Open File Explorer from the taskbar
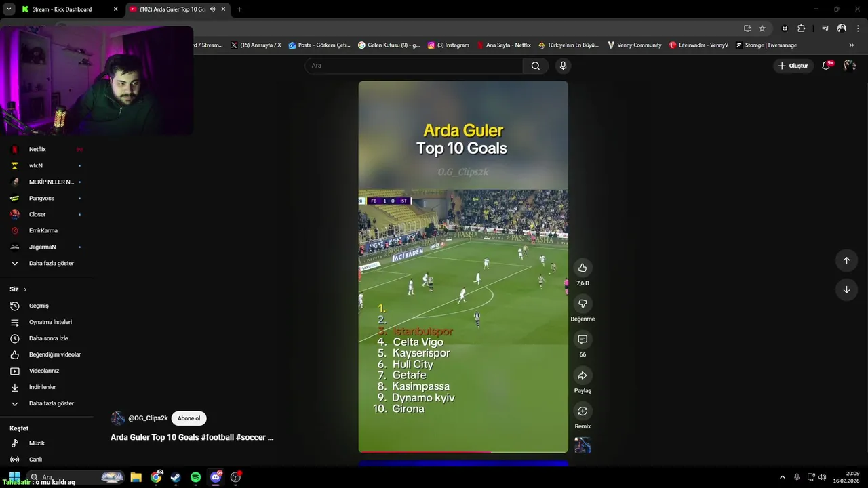868x488 pixels. [136, 477]
